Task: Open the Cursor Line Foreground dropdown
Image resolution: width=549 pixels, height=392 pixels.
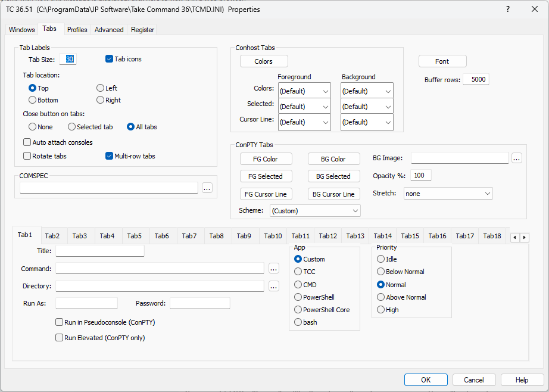Action: pos(304,122)
